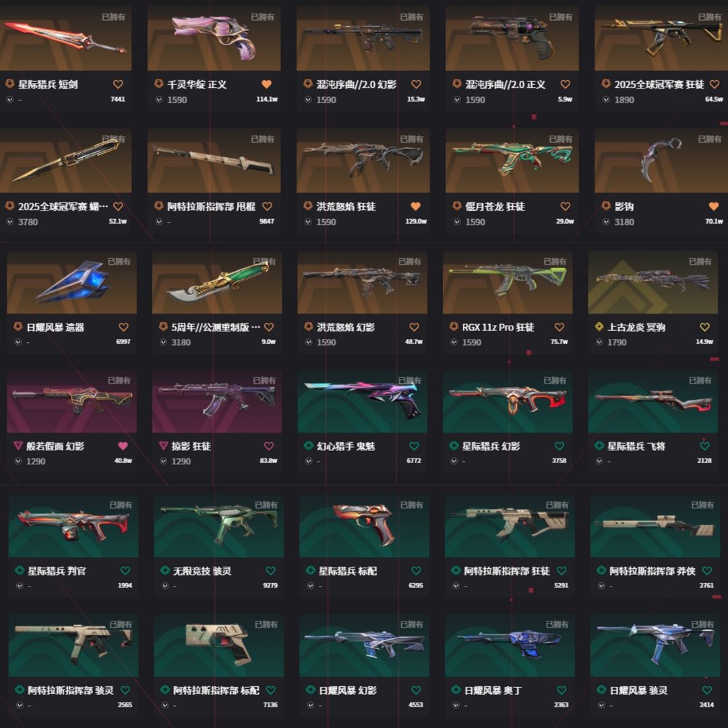Click tier badge icon beside 洪荒怒焰 狂徒
Viewport: 728px width, 728px height.
[307, 206]
